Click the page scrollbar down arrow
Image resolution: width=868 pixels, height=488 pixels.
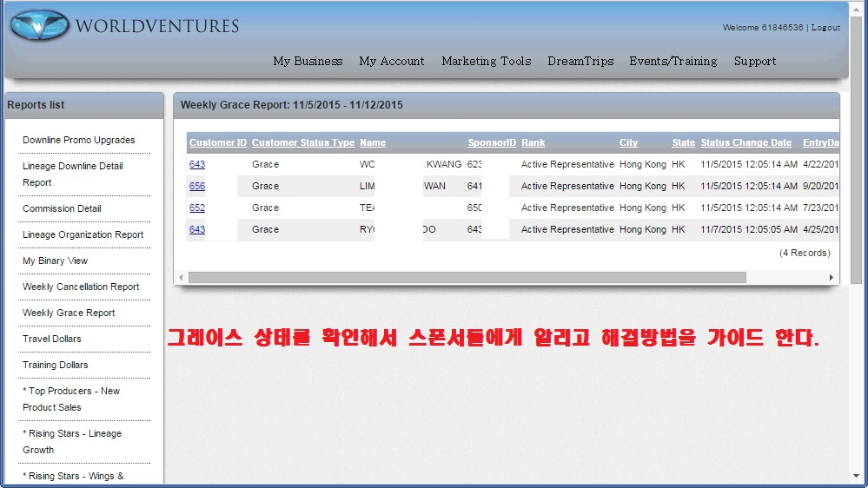pos(856,478)
